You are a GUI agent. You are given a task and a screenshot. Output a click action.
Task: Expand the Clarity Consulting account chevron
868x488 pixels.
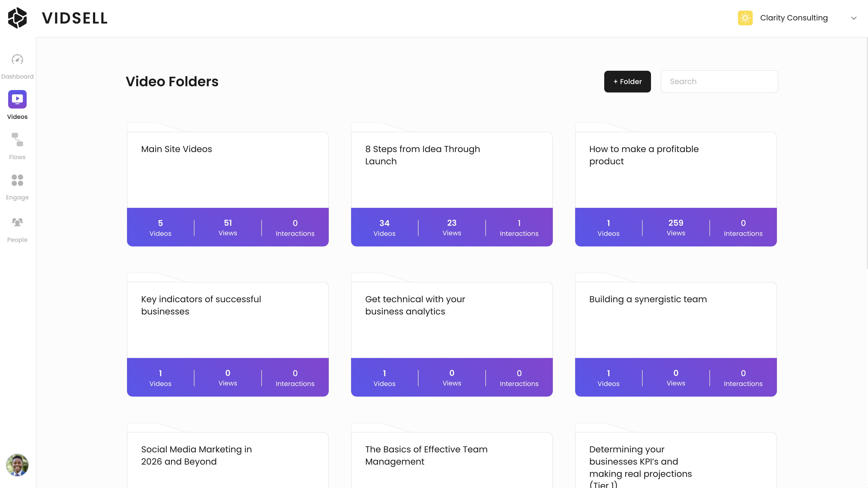click(x=854, y=18)
